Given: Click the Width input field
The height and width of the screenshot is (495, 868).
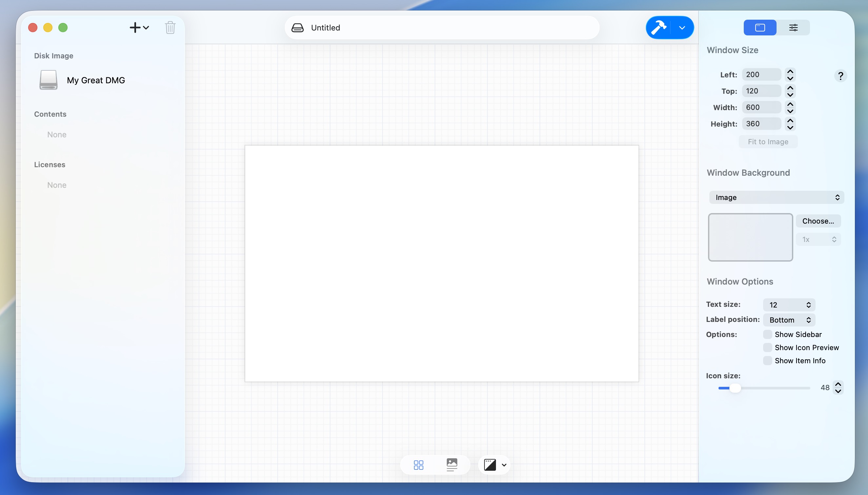Looking at the screenshot, I should coord(761,108).
